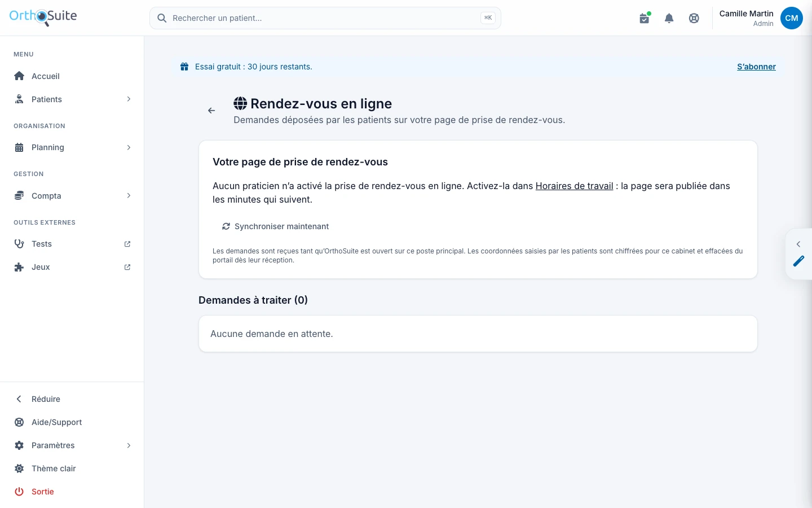Focus the Rechercher un patient field
The width and height of the screenshot is (812, 508).
tap(325, 18)
